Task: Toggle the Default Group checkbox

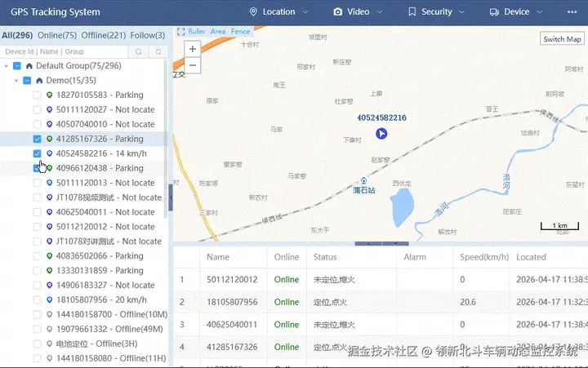Action: click(17, 66)
